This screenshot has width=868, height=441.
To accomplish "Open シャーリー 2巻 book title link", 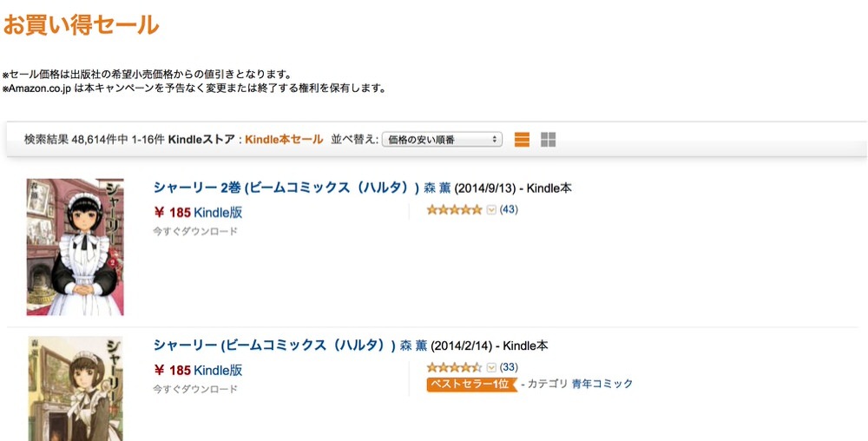I will pyautogui.click(x=286, y=188).
